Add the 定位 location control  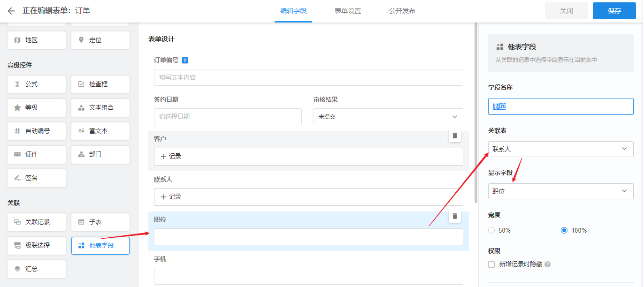tap(100, 40)
